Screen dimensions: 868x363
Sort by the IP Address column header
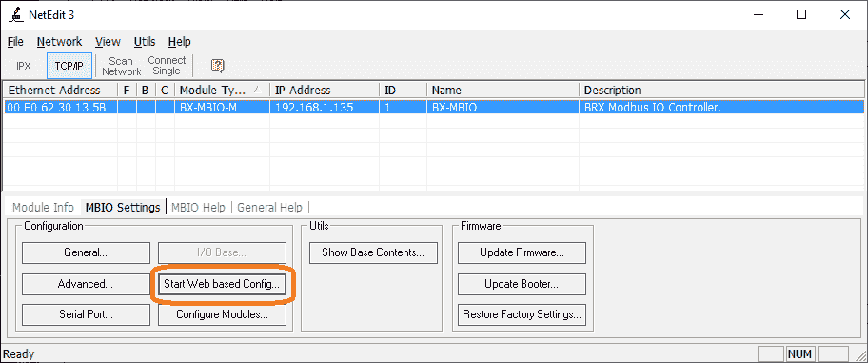point(325,90)
